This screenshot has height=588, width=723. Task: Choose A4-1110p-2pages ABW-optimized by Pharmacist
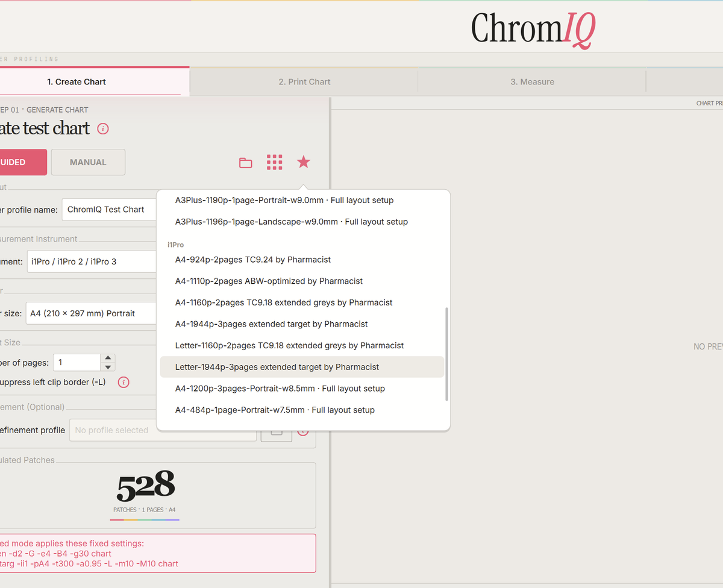tap(302, 281)
